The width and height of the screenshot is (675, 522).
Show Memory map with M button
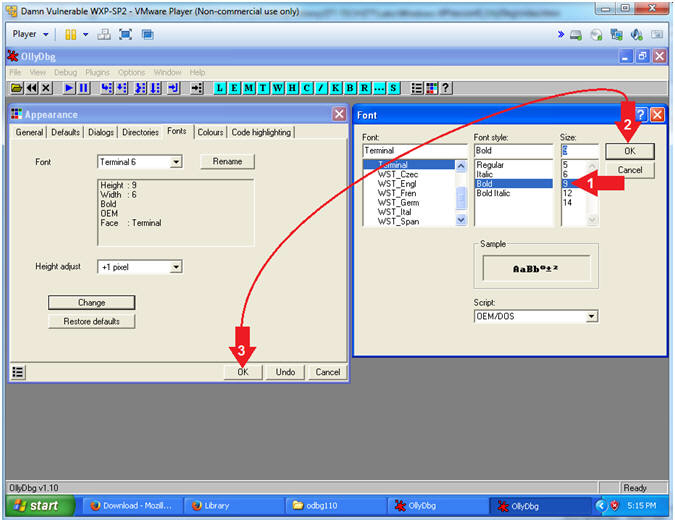pos(249,88)
